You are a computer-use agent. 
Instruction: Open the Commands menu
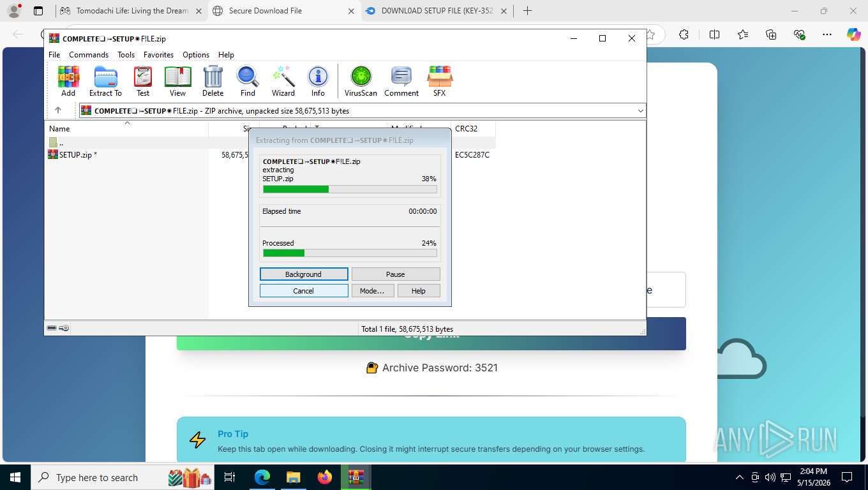(89, 55)
